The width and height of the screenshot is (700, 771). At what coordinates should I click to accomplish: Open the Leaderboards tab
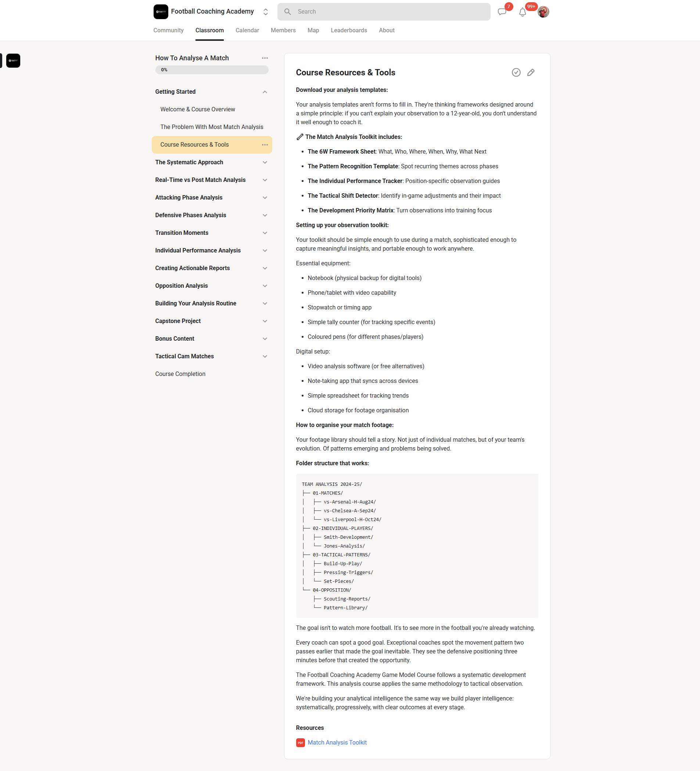click(348, 30)
